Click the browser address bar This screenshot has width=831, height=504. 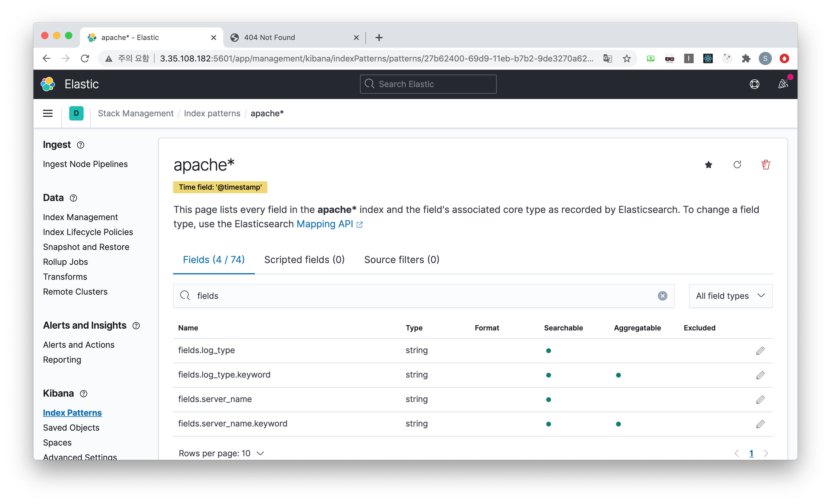coord(376,59)
